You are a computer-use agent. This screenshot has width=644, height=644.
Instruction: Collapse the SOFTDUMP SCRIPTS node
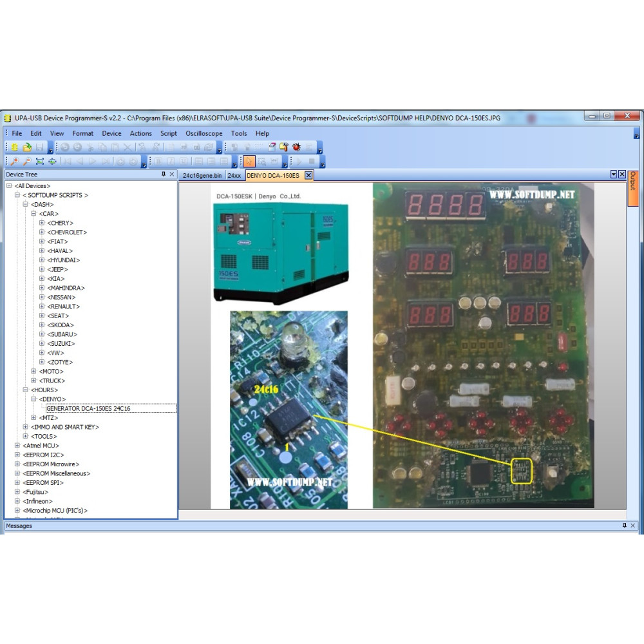17,195
